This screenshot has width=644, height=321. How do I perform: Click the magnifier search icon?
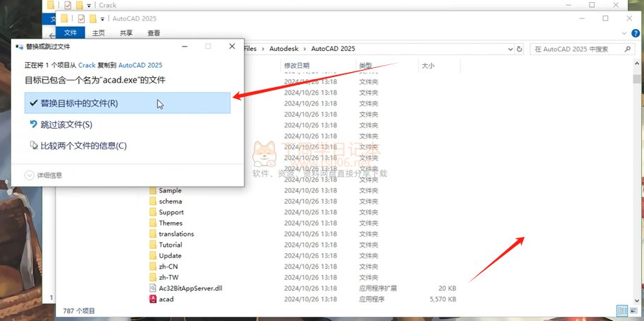pyautogui.click(x=627, y=49)
